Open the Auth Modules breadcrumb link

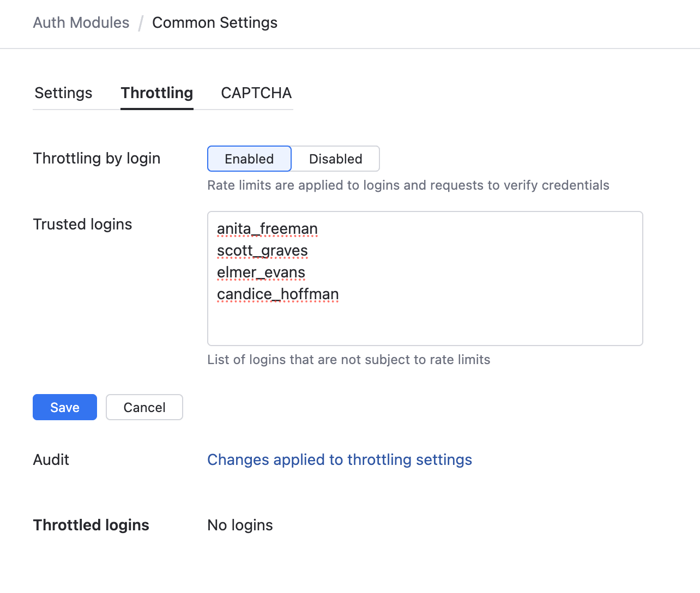[x=81, y=22]
